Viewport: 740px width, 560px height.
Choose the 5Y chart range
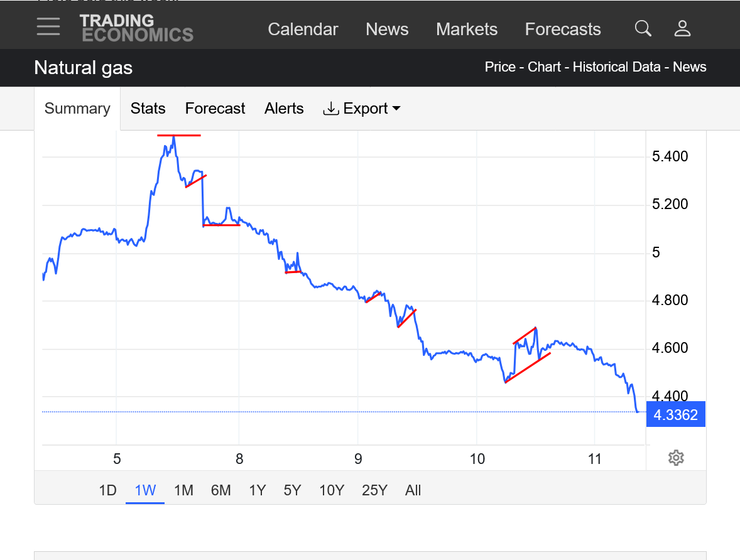coord(292,490)
